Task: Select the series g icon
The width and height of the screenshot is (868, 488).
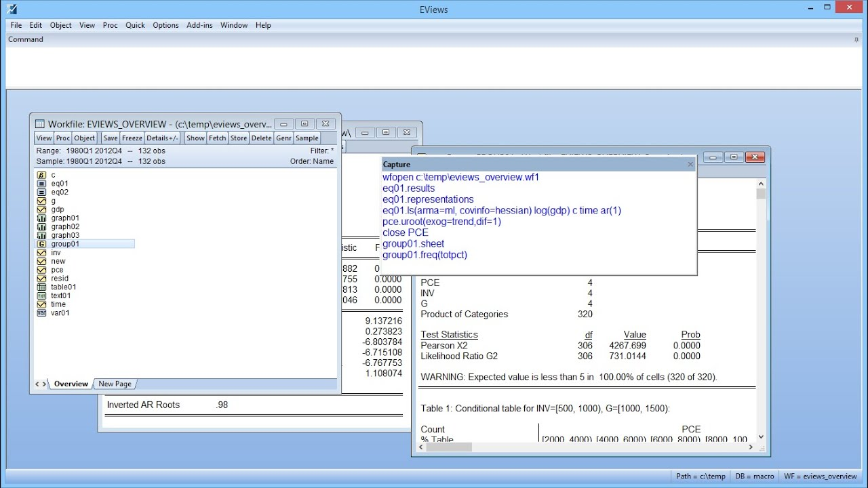Action: point(41,201)
